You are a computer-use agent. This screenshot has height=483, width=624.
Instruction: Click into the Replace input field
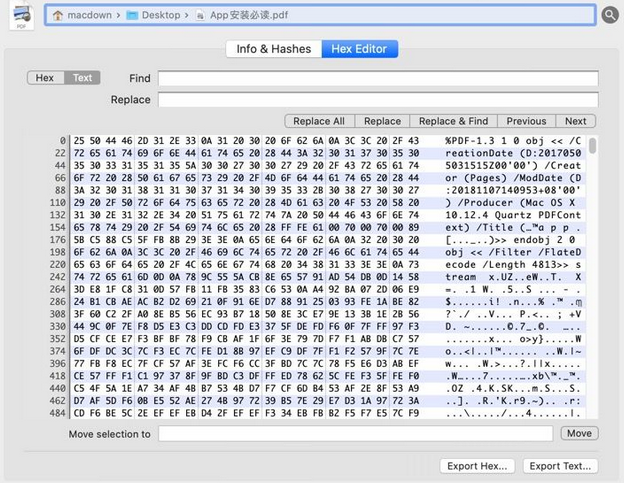point(378,99)
